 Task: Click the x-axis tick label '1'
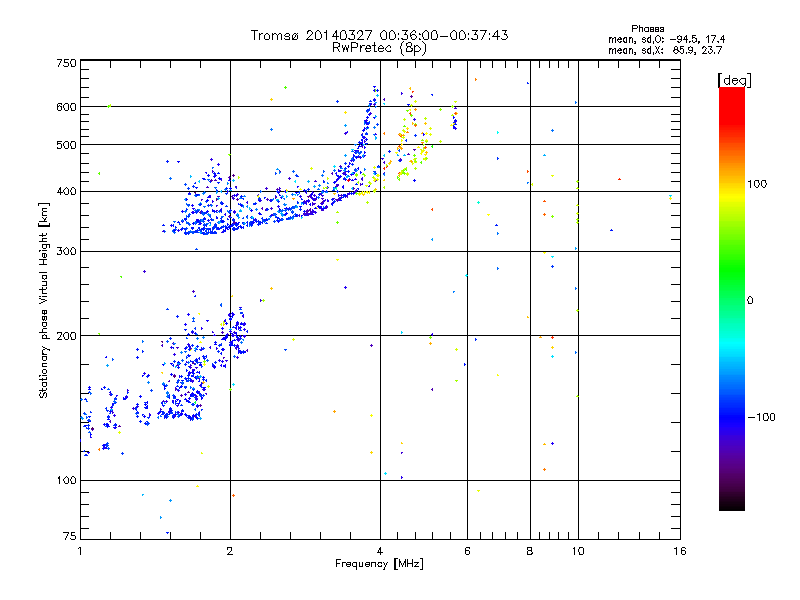[x=80, y=551]
